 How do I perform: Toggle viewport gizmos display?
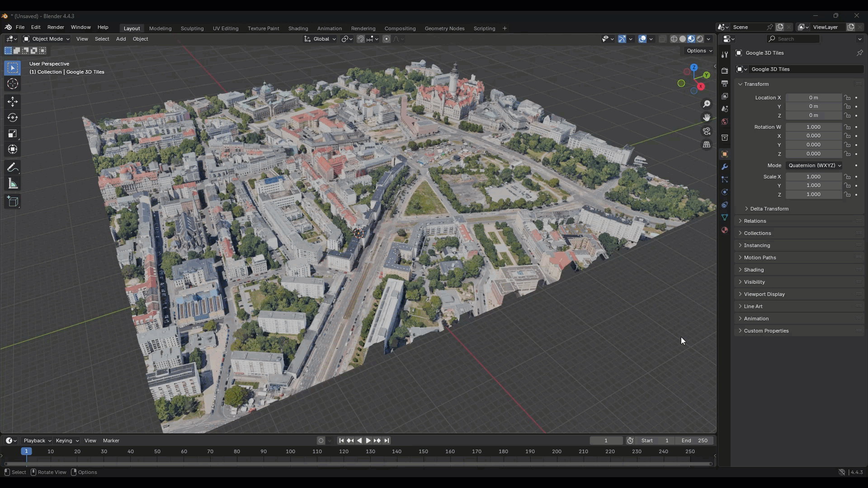[622, 39]
